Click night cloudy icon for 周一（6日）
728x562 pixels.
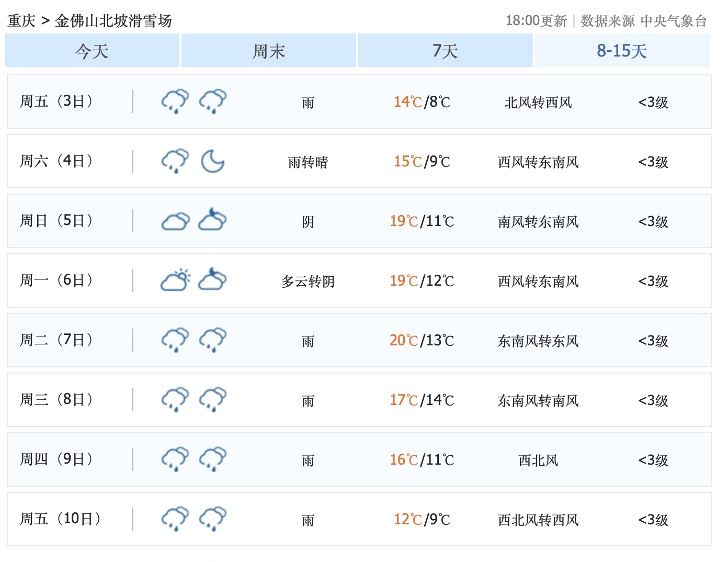point(212,279)
